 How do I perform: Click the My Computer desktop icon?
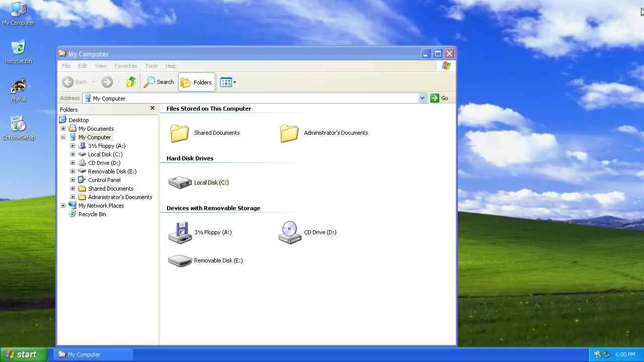(18, 14)
